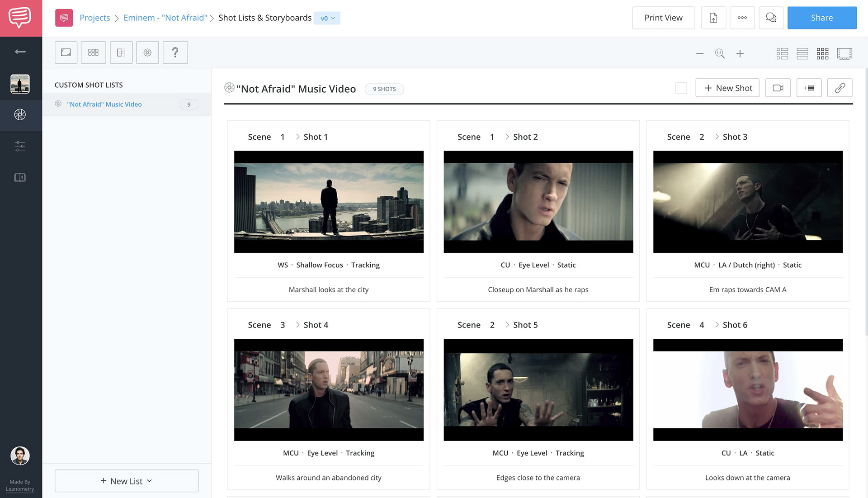Click "MCU · LA / Dutch (right) · Static" specs
868x498 pixels.
click(748, 265)
